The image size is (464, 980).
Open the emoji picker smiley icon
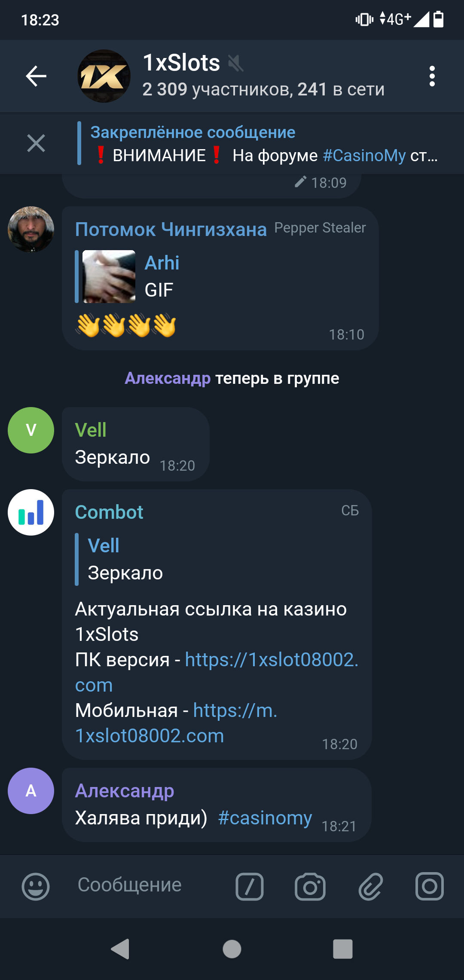click(36, 886)
